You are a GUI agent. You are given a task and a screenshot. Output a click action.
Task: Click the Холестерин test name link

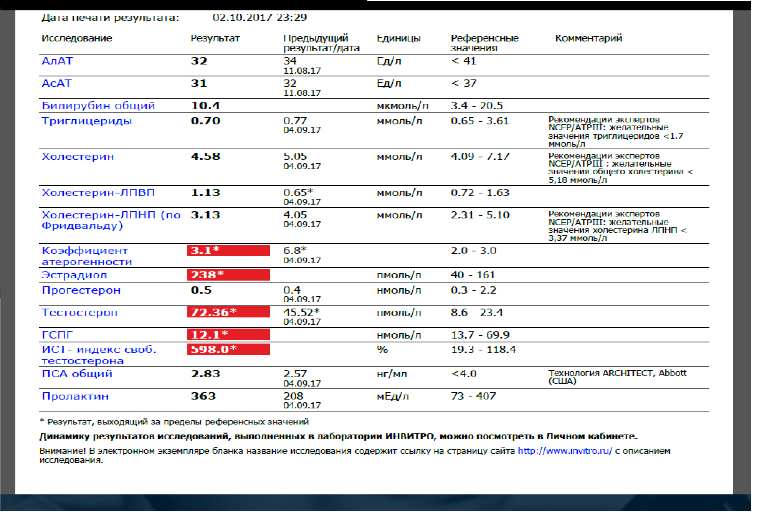tap(78, 157)
